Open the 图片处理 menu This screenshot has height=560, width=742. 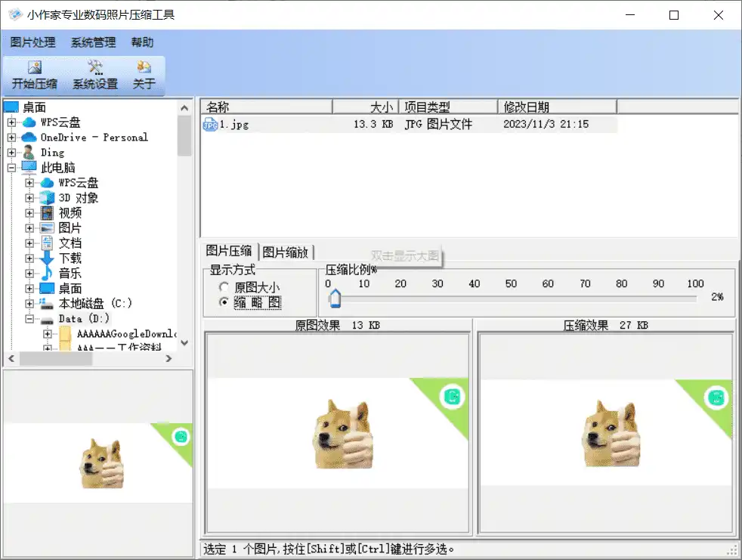pos(33,42)
